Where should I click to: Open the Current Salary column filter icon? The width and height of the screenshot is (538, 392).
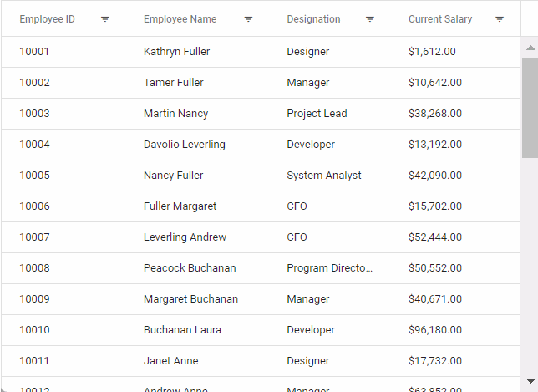(x=500, y=19)
